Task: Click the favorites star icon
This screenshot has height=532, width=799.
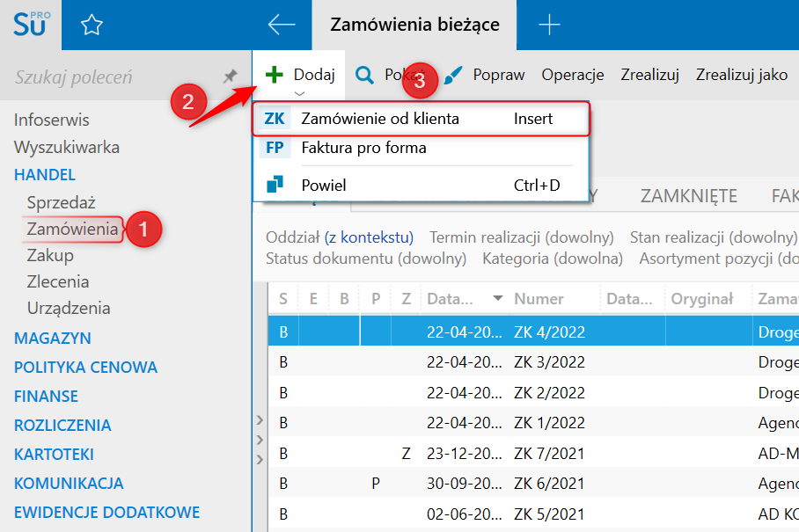Action: (x=92, y=26)
